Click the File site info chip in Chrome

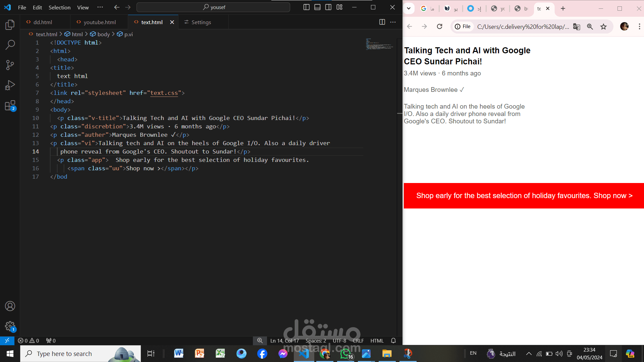click(x=463, y=26)
